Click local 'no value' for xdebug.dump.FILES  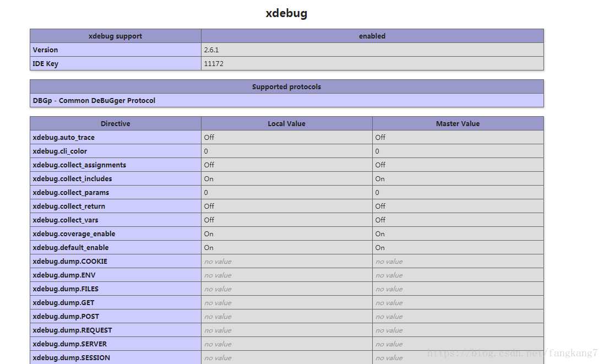(x=287, y=289)
